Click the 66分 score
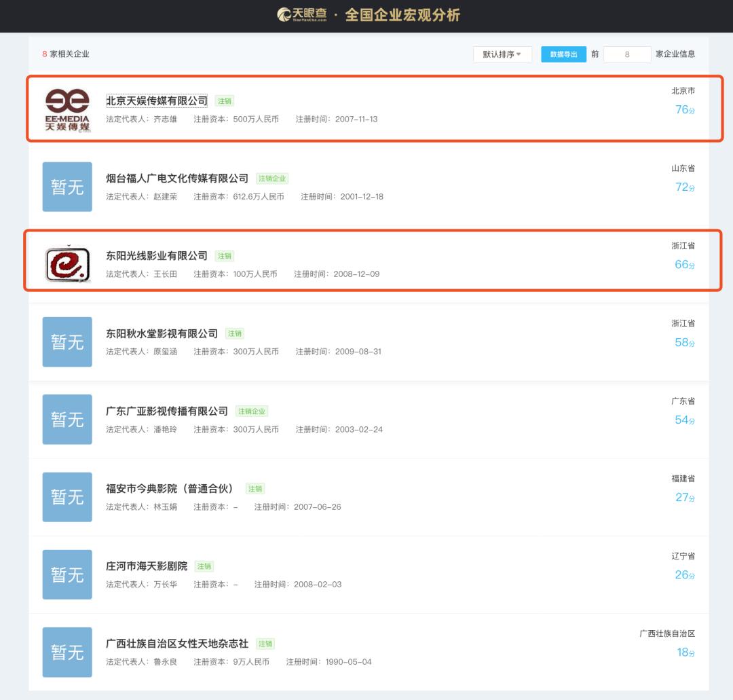Image resolution: width=733 pixels, height=700 pixels. [x=685, y=265]
